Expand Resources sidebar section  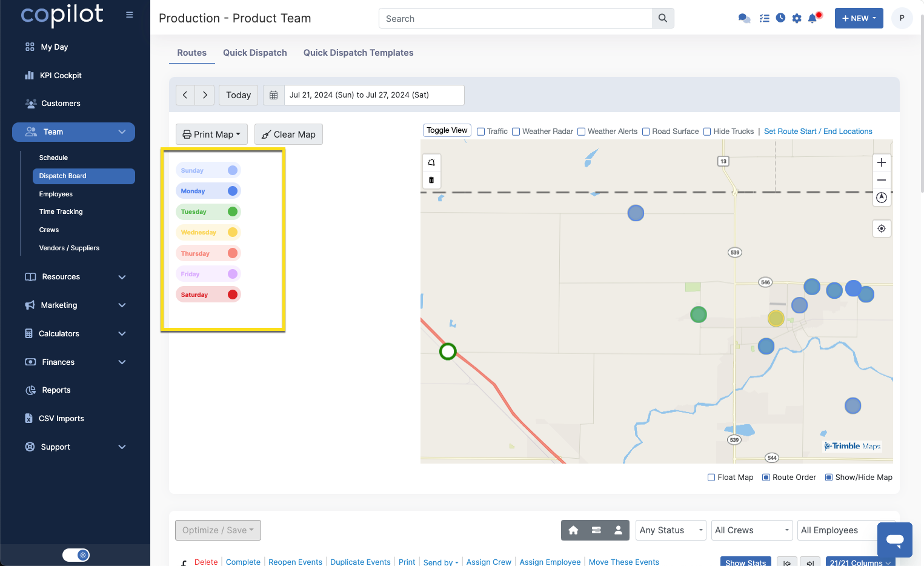coord(76,277)
